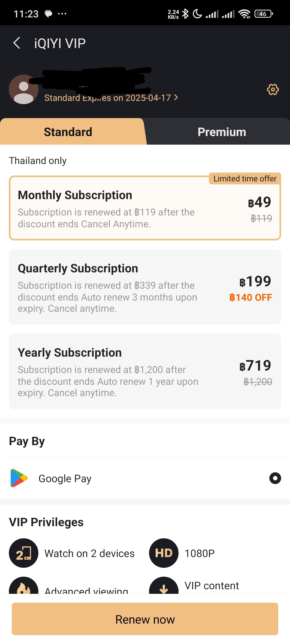This screenshot has height=644, width=290.
Task: Tap the VIP content download icon
Action: pos(164,586)
